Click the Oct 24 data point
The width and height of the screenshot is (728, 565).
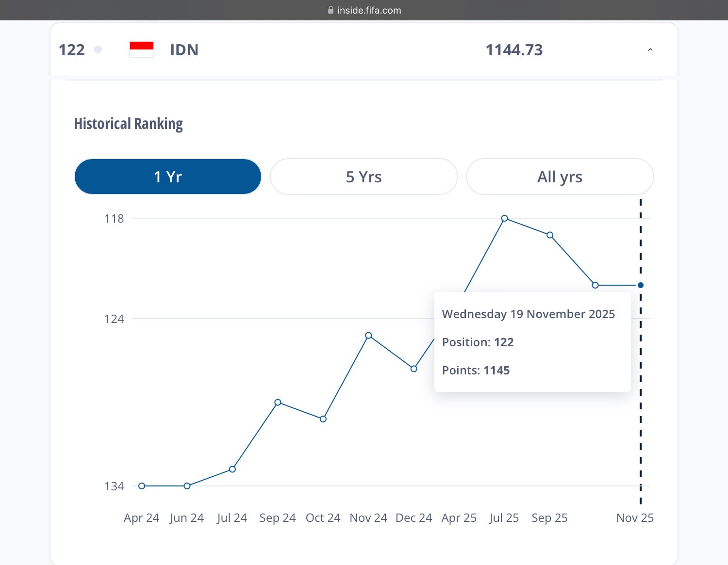point(323,419)
